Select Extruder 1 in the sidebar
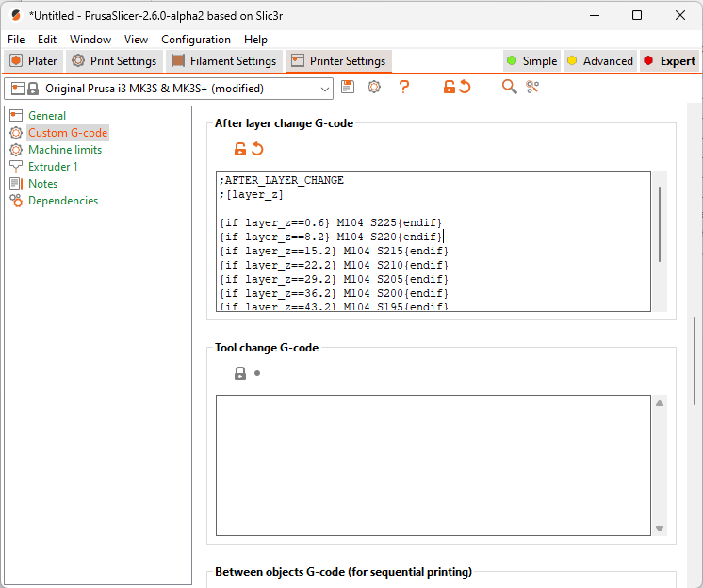The image size is (703, 588). point(53,167)
